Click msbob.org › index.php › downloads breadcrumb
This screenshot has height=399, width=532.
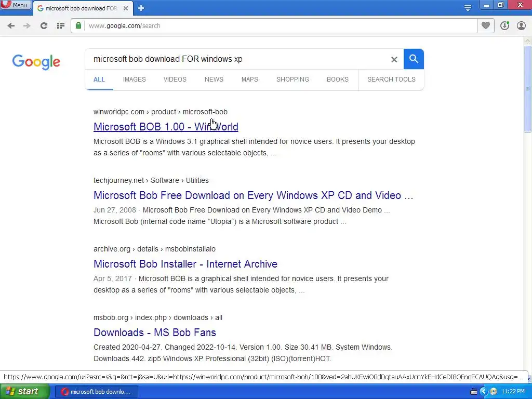click(x=158, y=317)
